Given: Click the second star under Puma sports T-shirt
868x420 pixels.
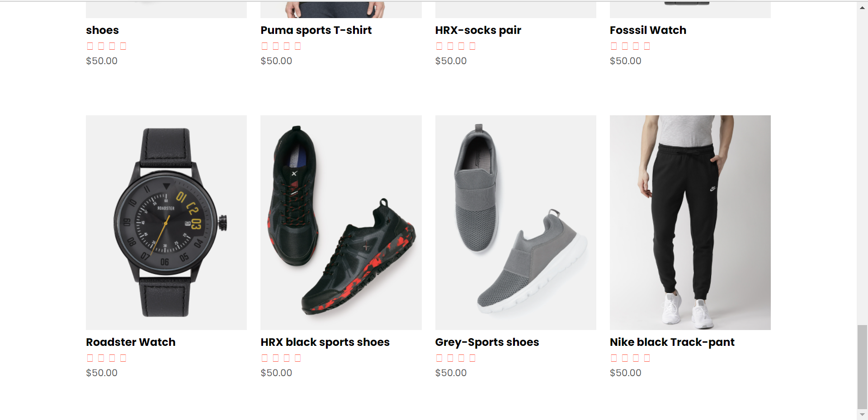Looking at the screenshot, I should pyautogui.click(x=276, y=46).
